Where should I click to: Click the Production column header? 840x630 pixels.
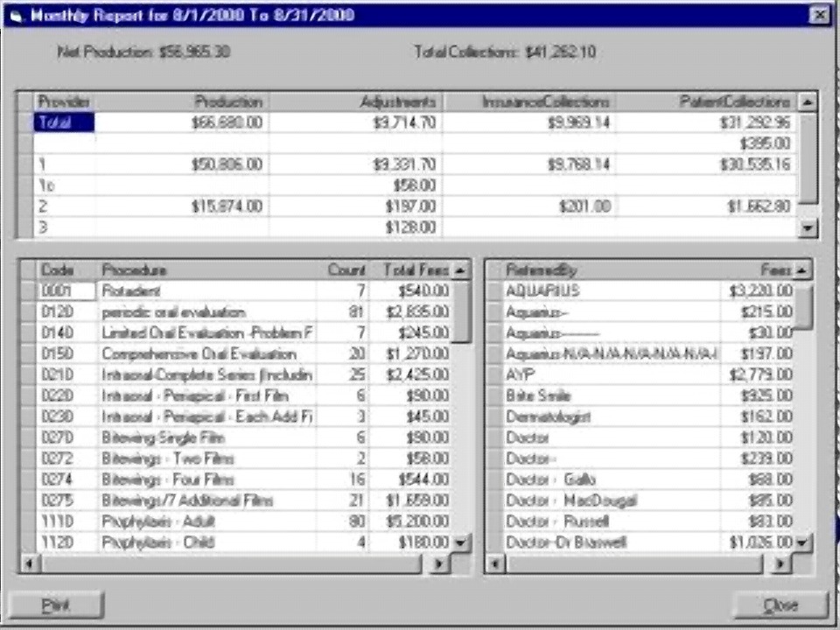[x=182, y=101]
